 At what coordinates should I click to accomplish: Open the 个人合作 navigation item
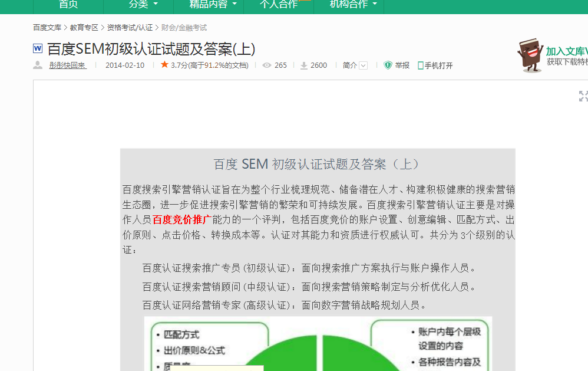279,5
